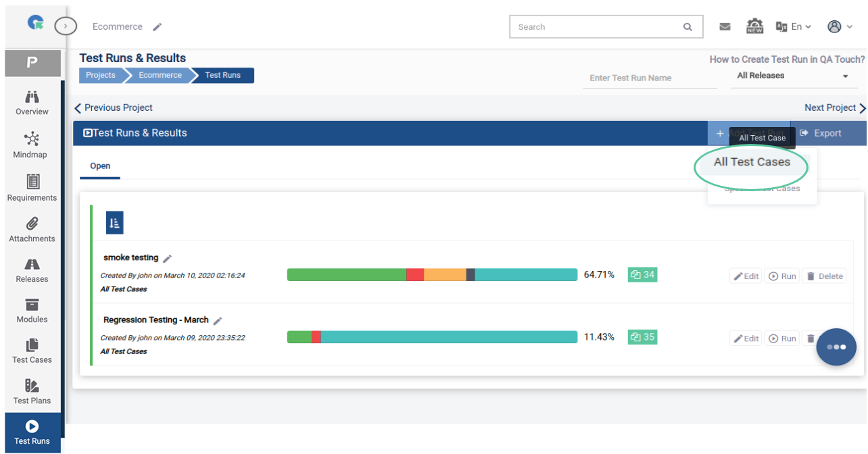This screenshot has height=454, width=868.
Task: Click the QA Touch logo icon
Action: click(x=35, y=22)
